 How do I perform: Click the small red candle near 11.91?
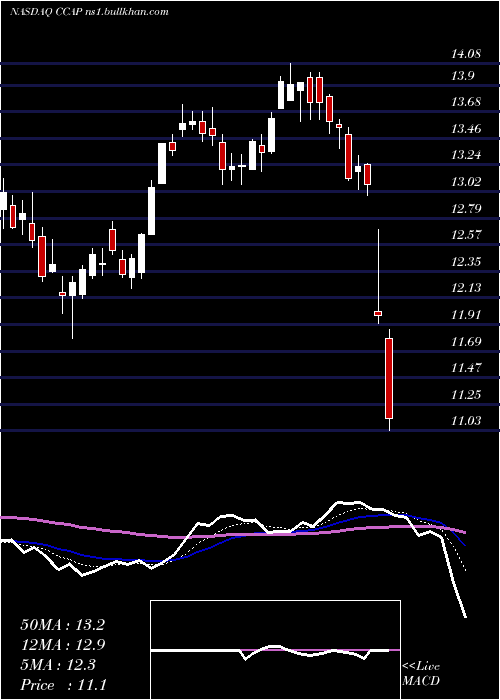click(x=378, y=313)
